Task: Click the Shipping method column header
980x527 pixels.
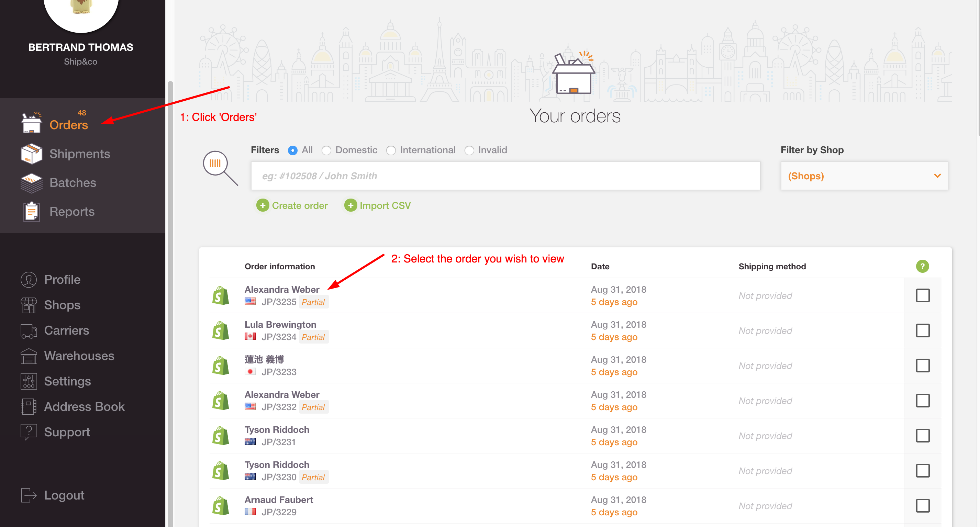Action: click(772, 266)
